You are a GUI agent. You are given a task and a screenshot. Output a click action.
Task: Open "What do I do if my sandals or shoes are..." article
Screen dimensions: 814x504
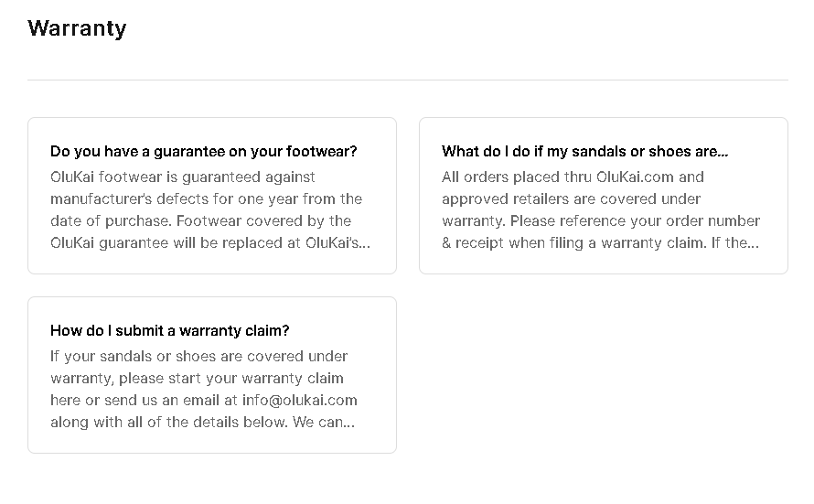click(x=584, y=151)
